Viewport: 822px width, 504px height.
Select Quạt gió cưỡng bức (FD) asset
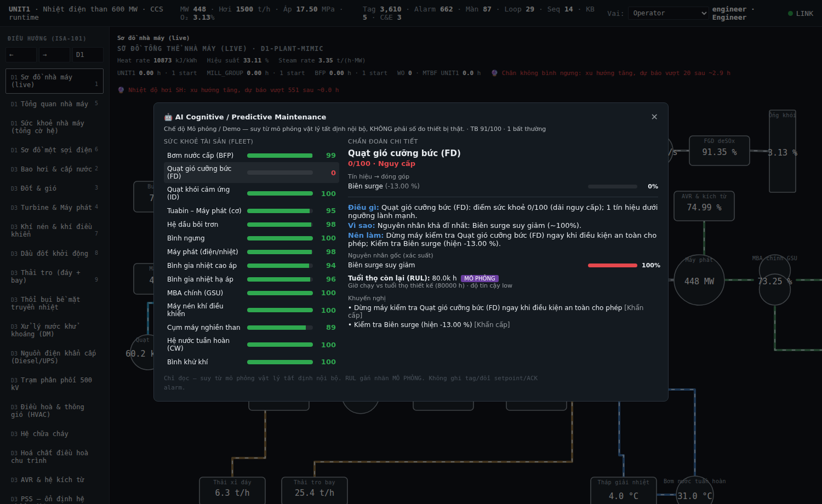click(252, 173)
